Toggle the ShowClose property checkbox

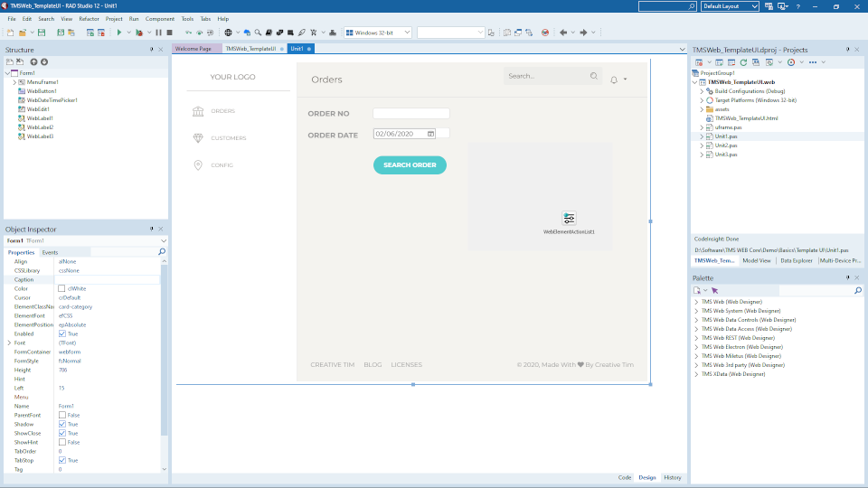pos(62,433)
